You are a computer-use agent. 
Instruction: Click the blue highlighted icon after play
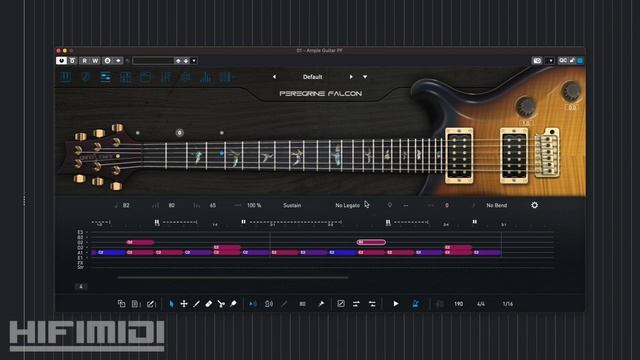415,304
